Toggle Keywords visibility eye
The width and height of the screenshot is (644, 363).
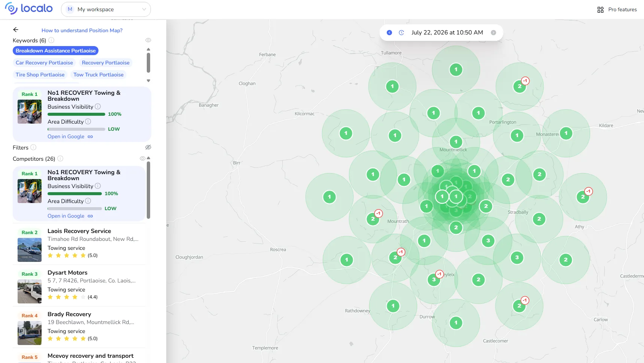point(148,40)
